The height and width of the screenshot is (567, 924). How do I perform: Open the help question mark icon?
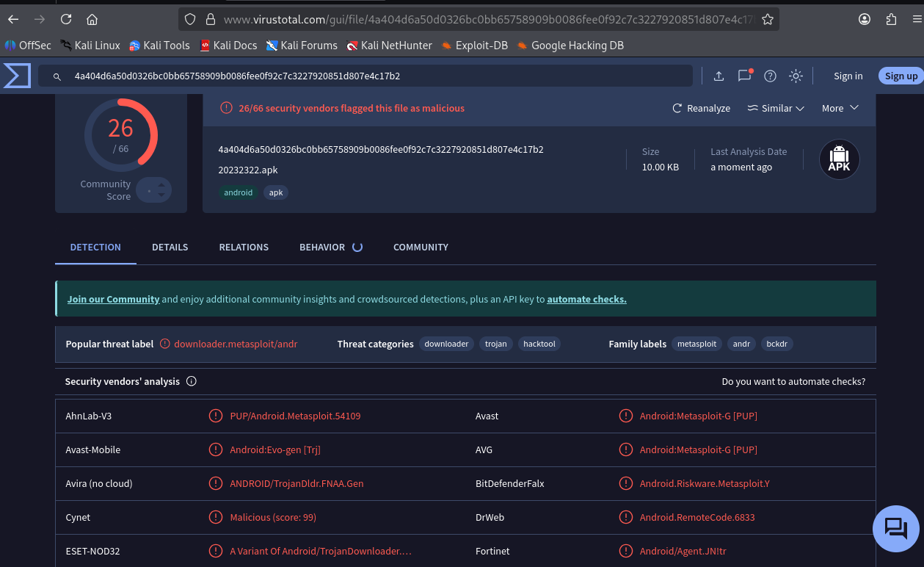pos(770,76)
